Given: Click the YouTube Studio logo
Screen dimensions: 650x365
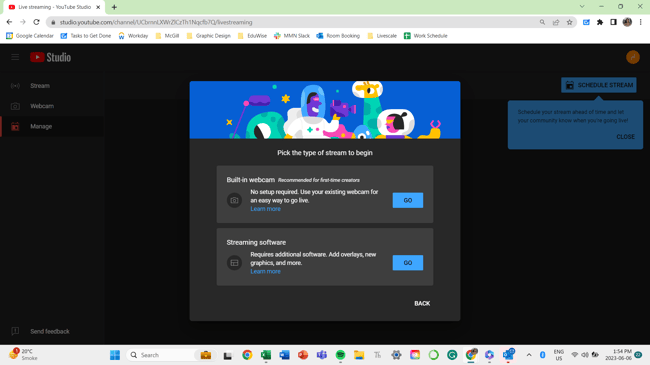Looking at the screenshot, I should point(51,57).
